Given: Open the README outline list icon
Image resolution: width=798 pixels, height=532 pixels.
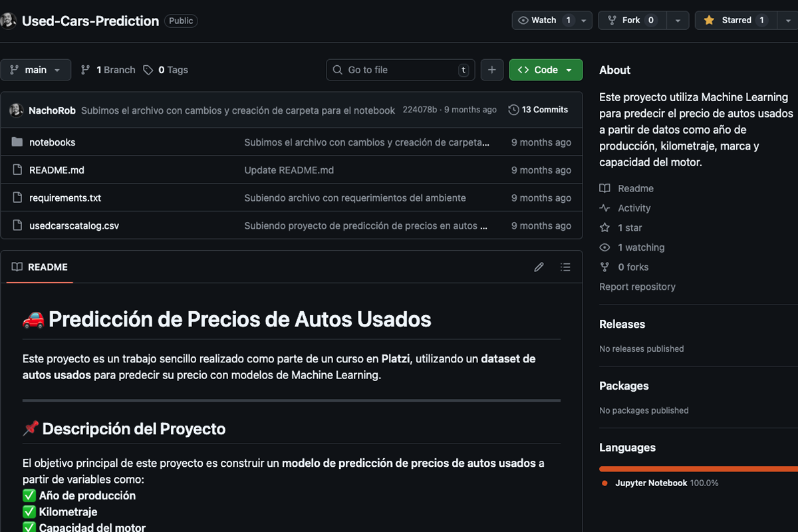Looking at the screenshot, I should click(x=565, y=267).
